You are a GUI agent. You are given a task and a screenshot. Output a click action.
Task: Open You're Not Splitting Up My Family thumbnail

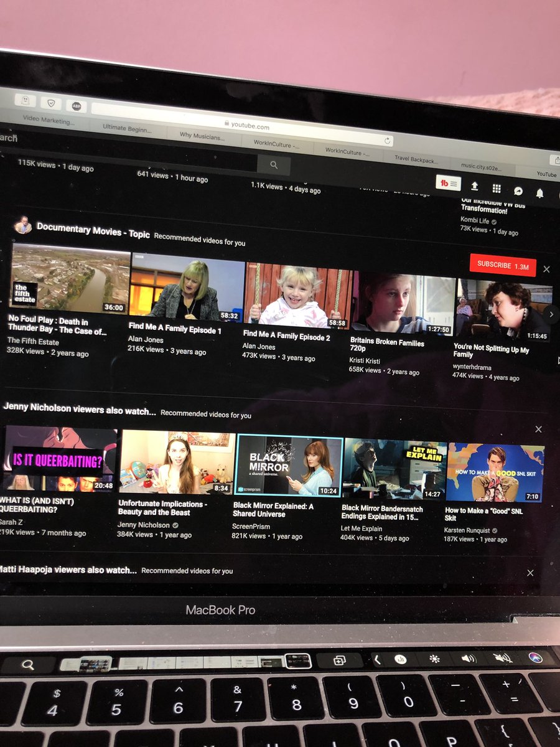point(503,309)
